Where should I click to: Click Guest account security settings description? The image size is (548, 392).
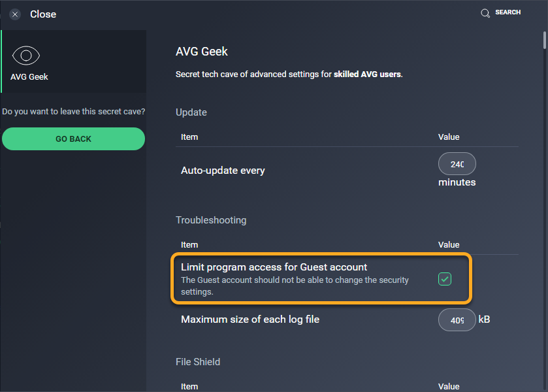(x=295, y=286)
